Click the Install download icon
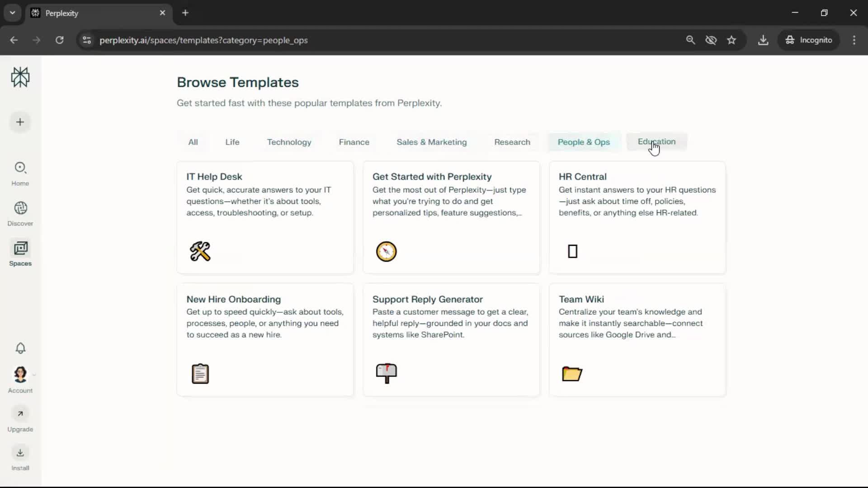868x488 pixels. click(20, 453)
